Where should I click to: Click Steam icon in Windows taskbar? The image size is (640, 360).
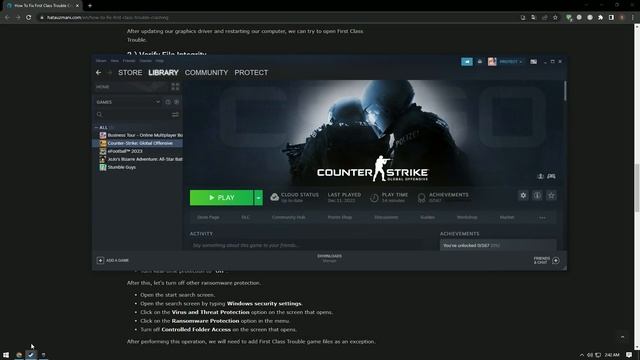tap(31, 355)
